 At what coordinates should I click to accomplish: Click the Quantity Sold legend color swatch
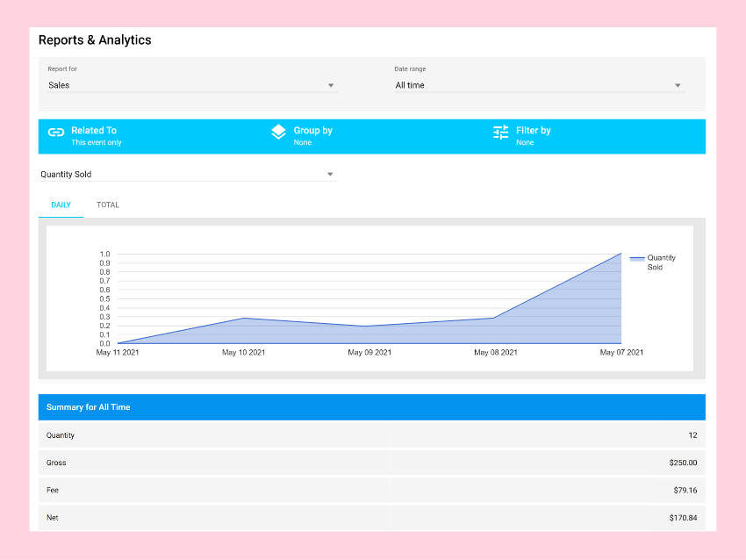[637, 259]
